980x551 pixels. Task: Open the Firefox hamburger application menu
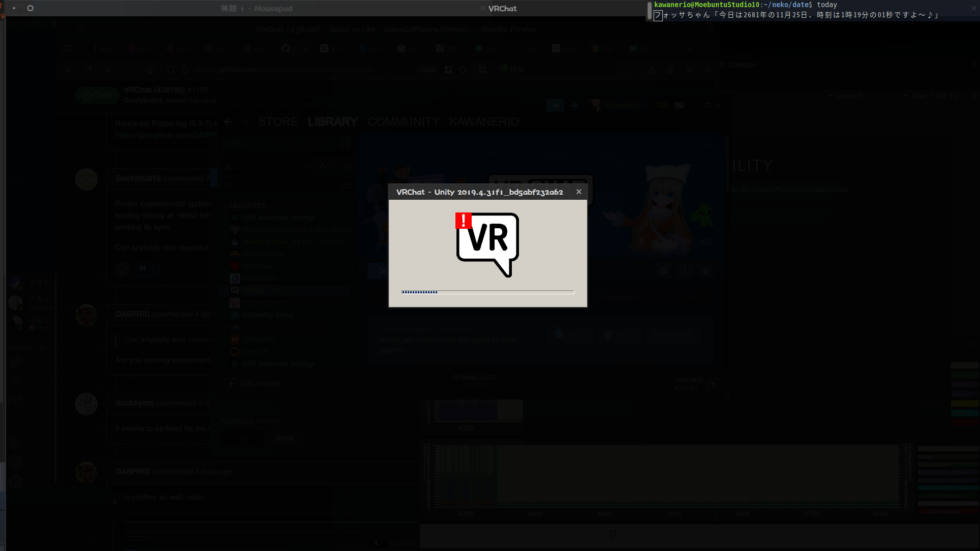pyautogui.click(x=708, y=70)
